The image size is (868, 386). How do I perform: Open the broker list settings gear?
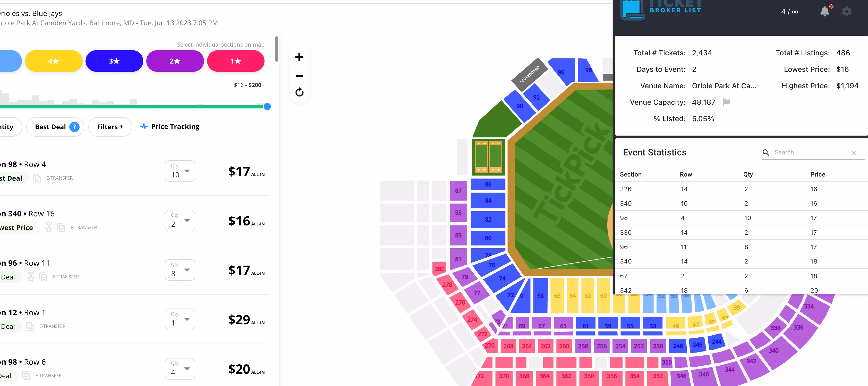(x=846, y=11)
